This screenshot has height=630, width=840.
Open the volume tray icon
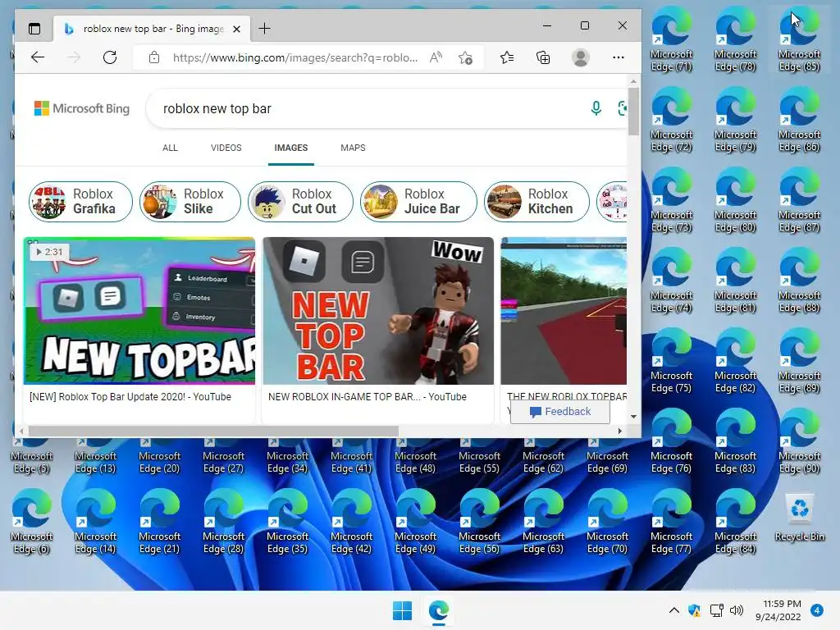coord(737,610)
